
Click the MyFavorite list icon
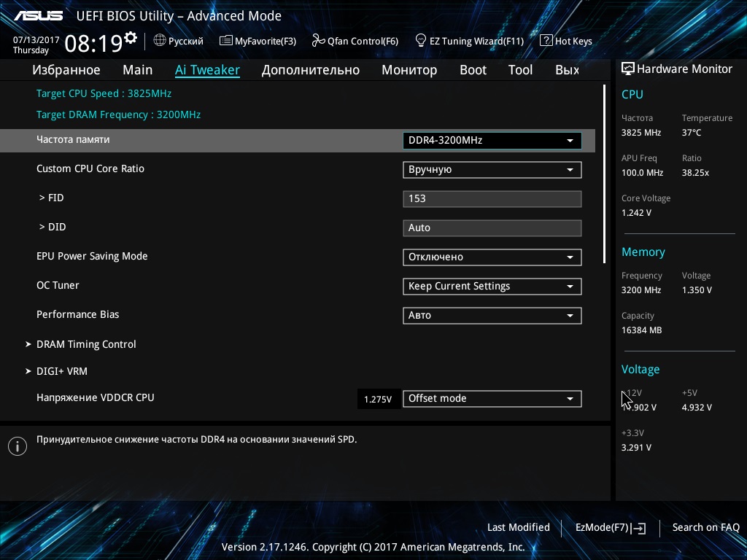[x=226, y=41]
